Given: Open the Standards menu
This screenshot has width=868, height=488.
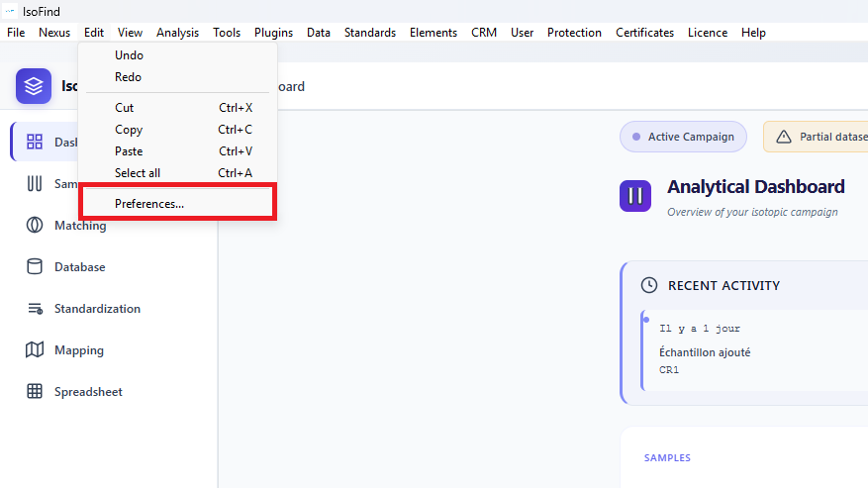Looking at the screenshot, I should click(x=370, y=33).
